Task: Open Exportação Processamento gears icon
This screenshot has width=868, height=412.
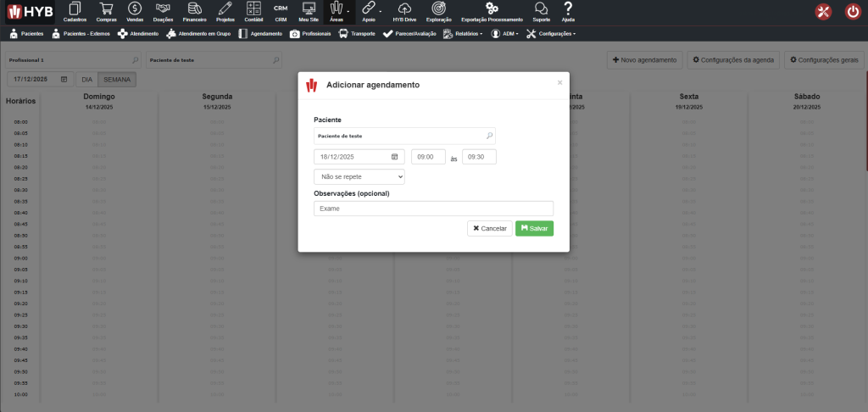Action: [492, 9]
